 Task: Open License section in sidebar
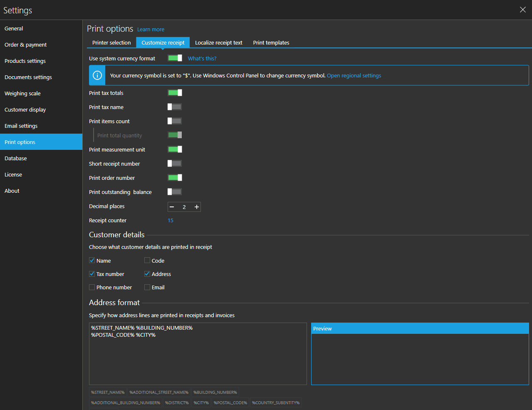[x=41, y=174]
